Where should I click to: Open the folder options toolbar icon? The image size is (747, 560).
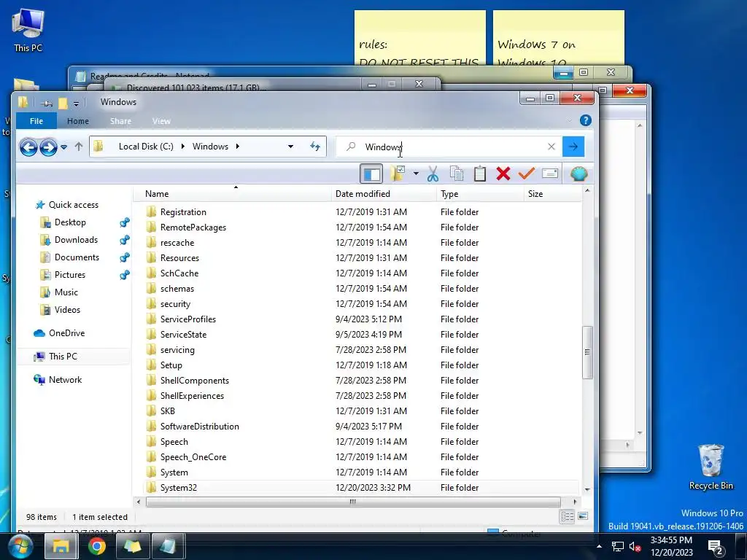[x=398, y=174]
